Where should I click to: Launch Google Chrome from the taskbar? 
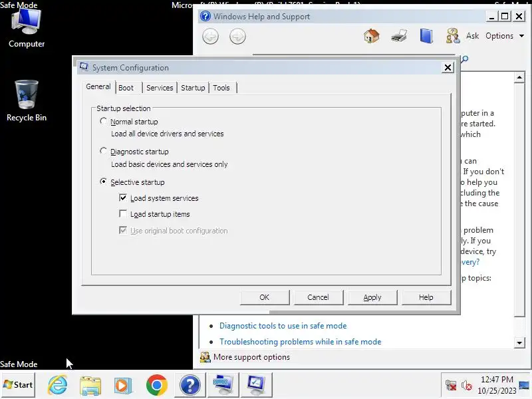pos(156,385)
